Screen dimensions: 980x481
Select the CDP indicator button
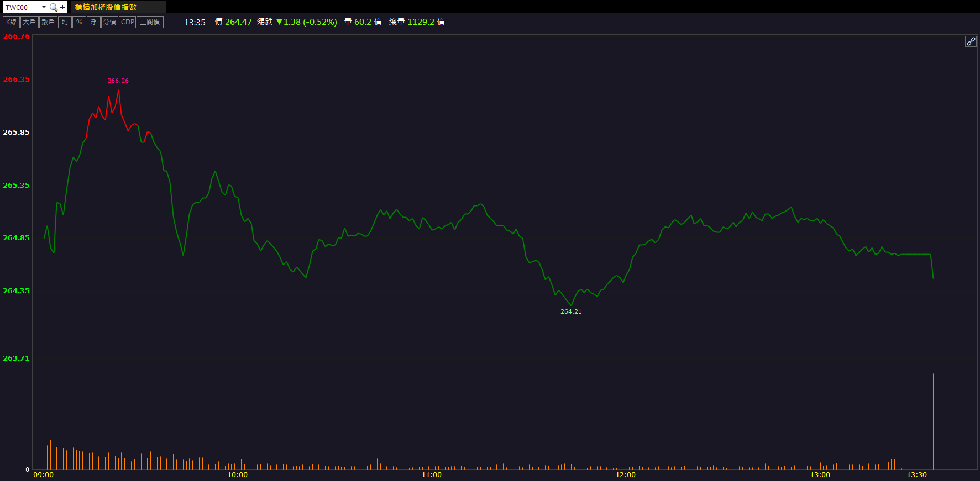click(x=128, y=22)
